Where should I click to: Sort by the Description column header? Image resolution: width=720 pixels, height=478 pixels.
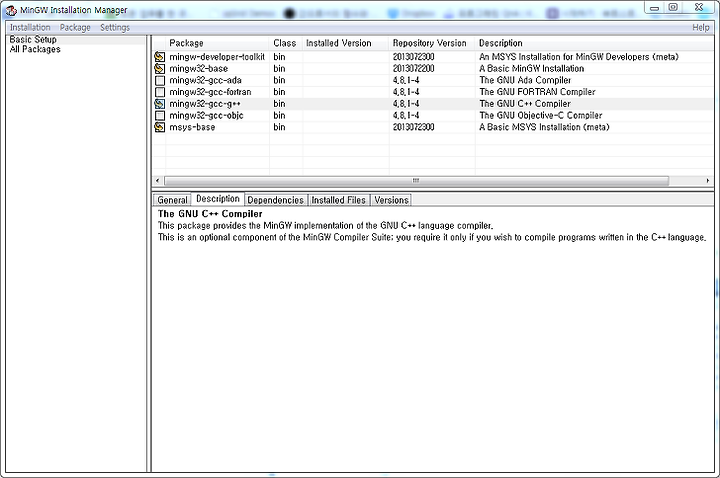pyautogui.click(x=595, y=43)
